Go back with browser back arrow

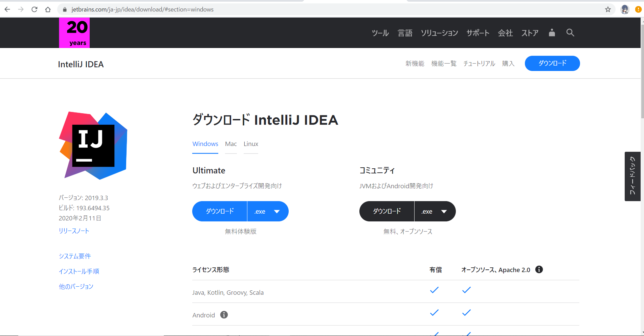point(7,9)
